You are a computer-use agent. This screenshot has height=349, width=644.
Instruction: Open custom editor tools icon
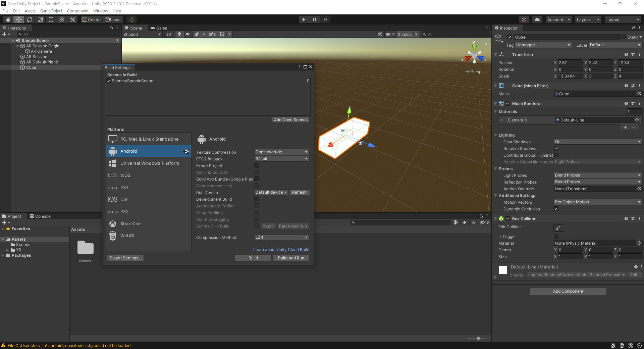(72, 19)
